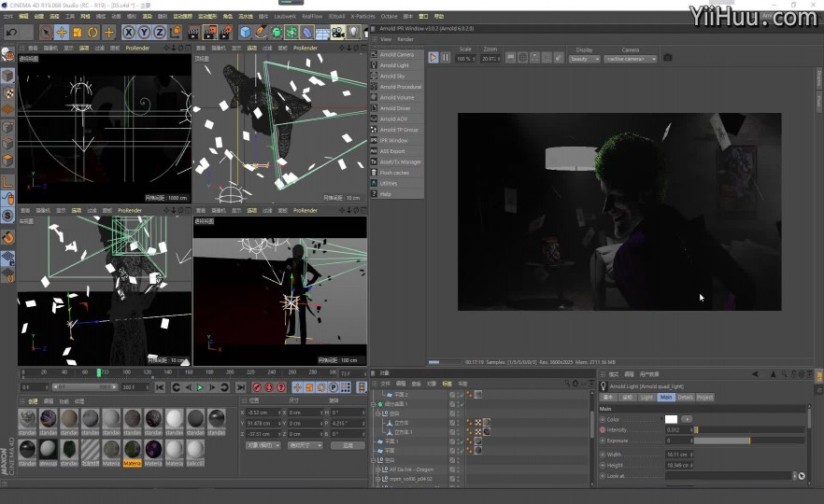Click the white Color swatch
This screenshot has height=504, width=824.
click(671, 419)
